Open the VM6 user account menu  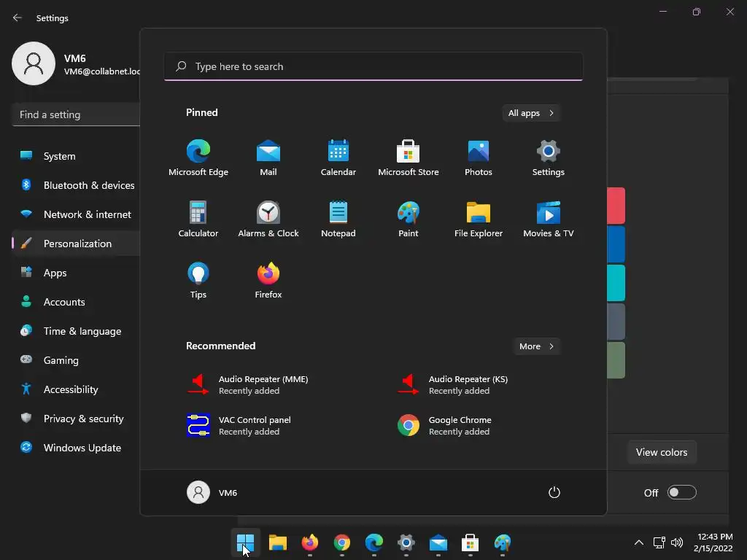pos(212,492)
